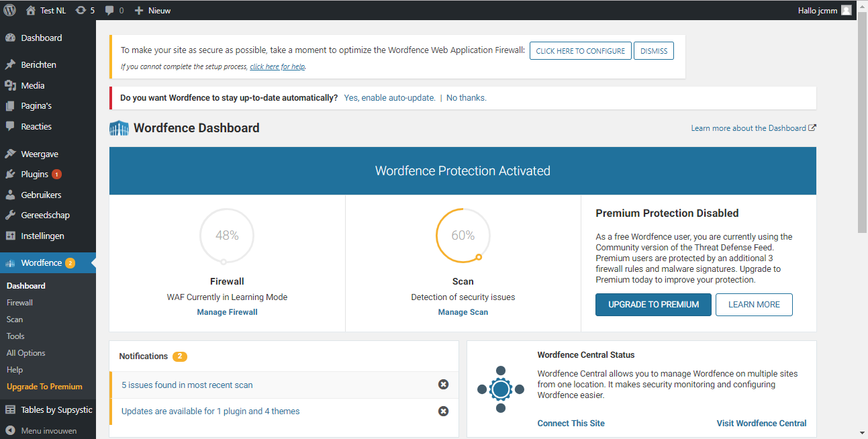868x439 pixels.
Task: Click the CLICK HERE TO CONFIGURE button
Action: [581, 51]
